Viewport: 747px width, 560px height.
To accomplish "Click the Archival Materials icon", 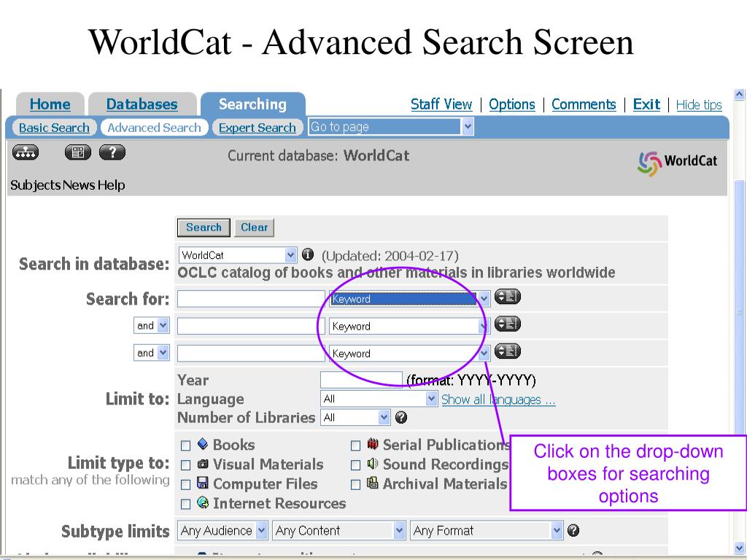I will [x=373, y=483].
